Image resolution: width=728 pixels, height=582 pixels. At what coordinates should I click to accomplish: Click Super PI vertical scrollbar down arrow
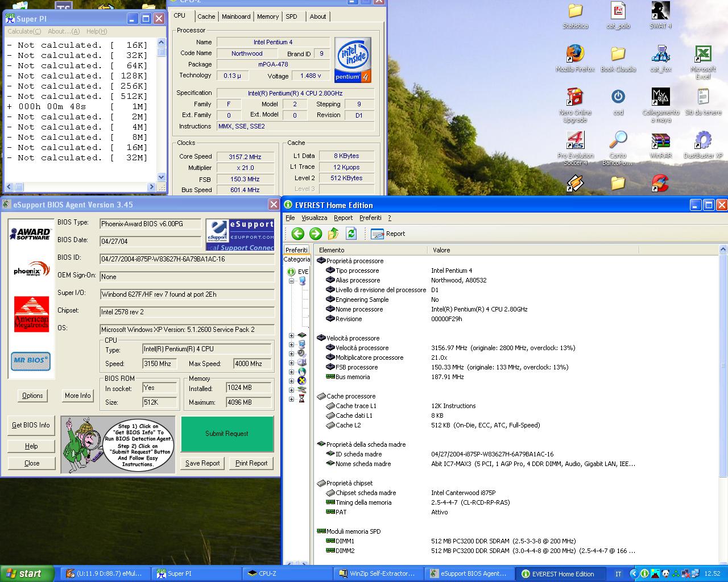coord(161,177)
